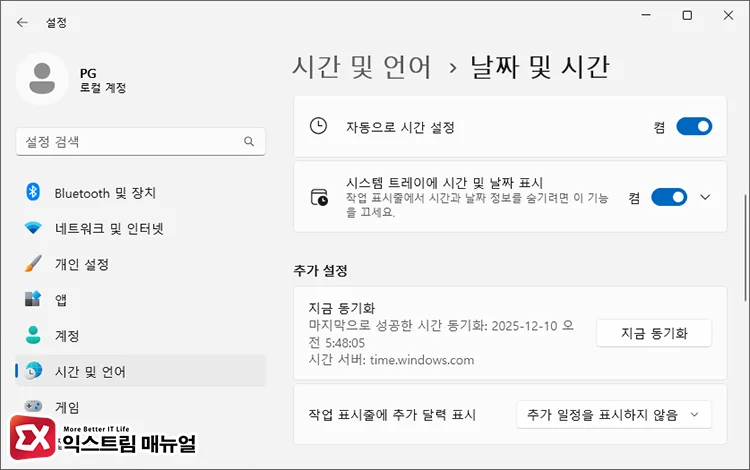Click time server text time.windows.com

click(422, 360)
